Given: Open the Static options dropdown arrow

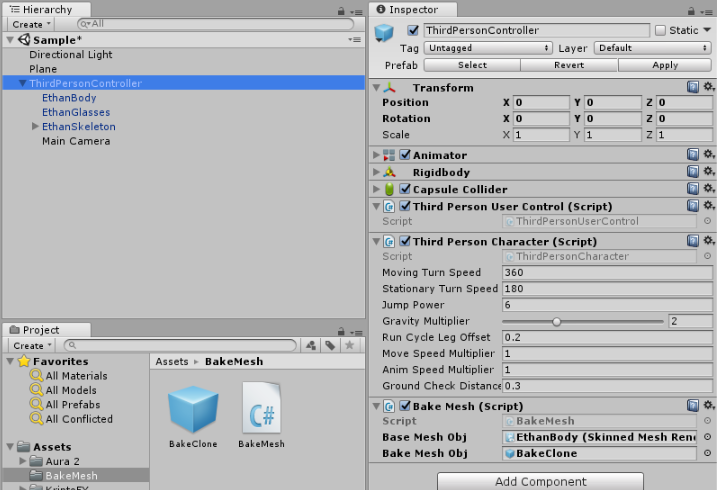Looking at the screenshot, I should click(x=707, y=30).
